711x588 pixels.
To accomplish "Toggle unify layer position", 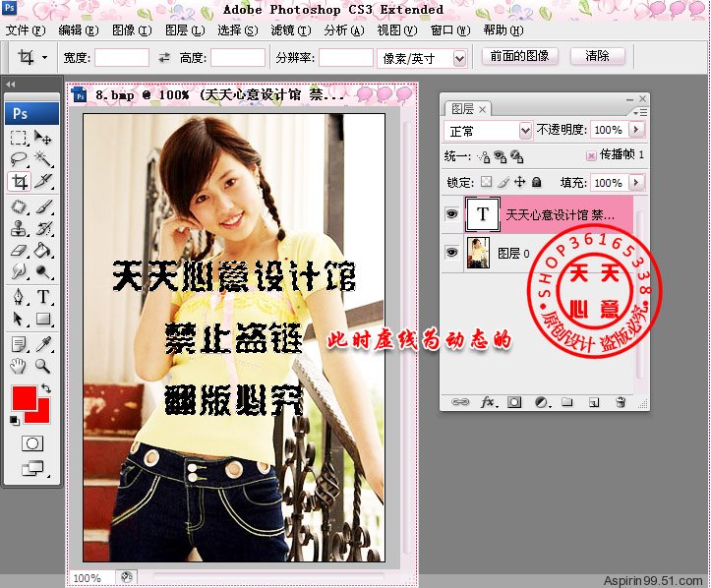I will 484,157.
